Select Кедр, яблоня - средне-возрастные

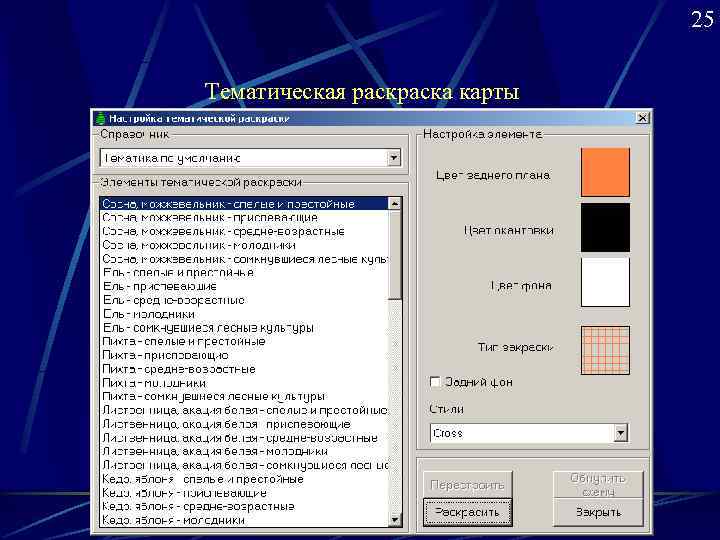tap(244, 506)
